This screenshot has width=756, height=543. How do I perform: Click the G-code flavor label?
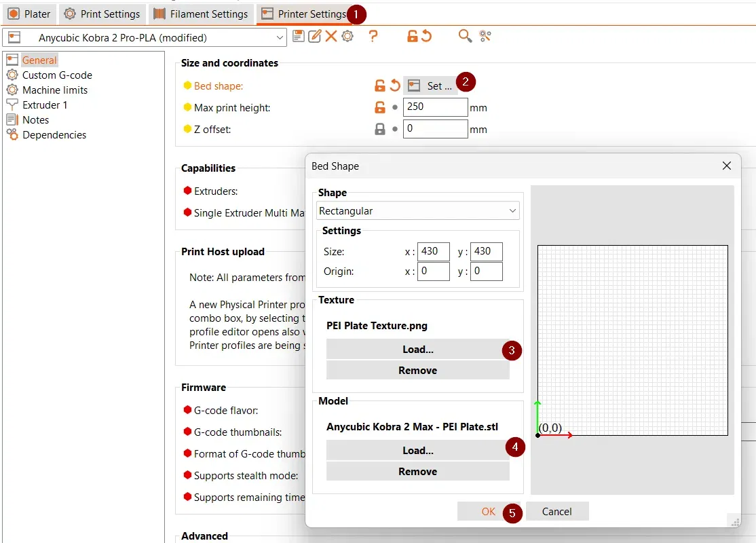pyautogui.click(x=225, y=411)
